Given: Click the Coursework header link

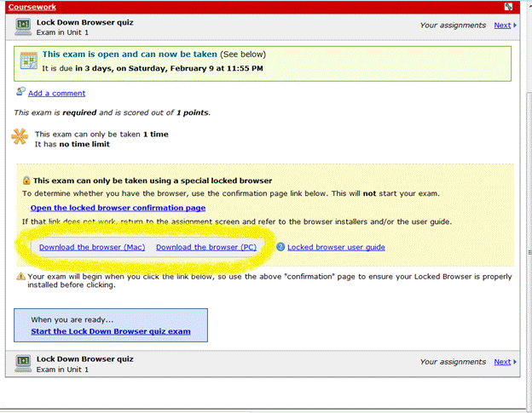Looking at the screenshot, I should (x=32, y=7).
